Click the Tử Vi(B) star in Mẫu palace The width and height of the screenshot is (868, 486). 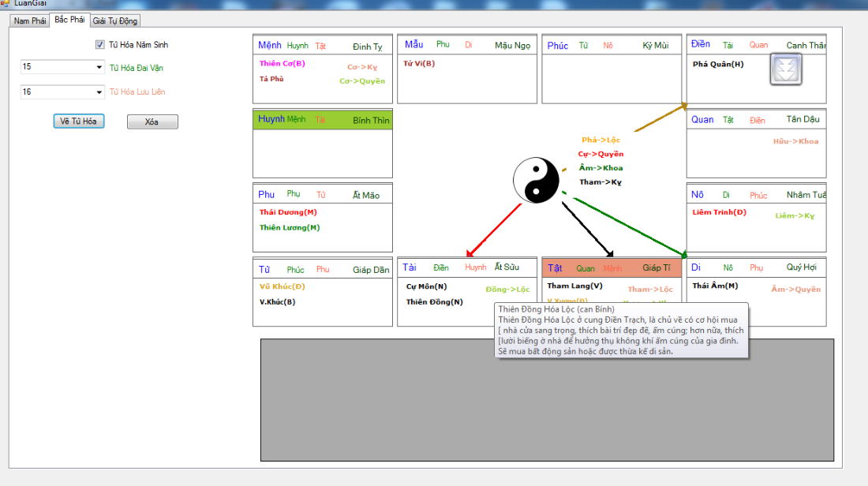pos(419,63)
